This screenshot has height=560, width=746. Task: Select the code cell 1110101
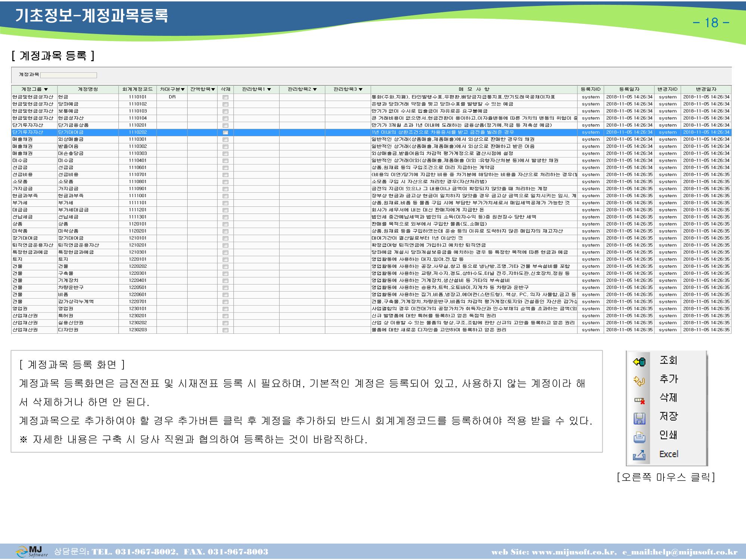point(138,97)
